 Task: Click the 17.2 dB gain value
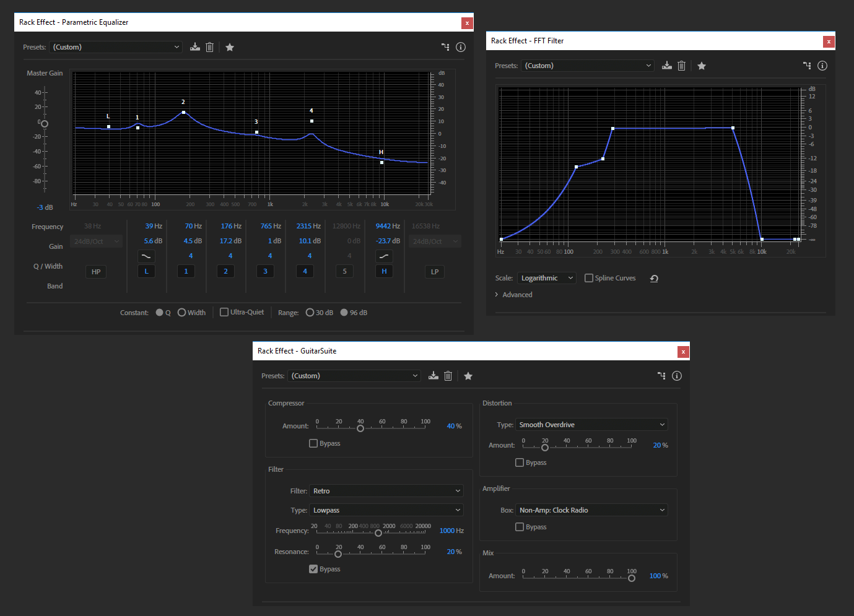coord(230,241)
